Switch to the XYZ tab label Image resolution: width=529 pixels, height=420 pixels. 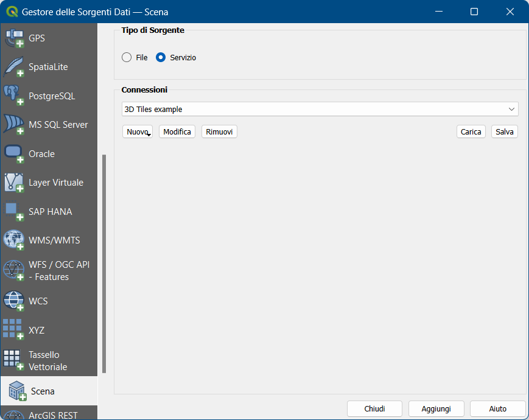[37, 330]
